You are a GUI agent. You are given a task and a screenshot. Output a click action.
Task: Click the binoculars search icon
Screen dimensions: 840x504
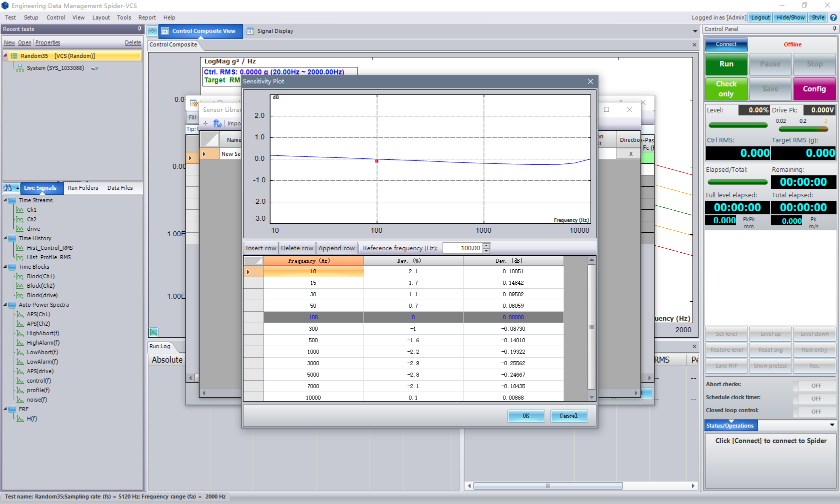8,188
